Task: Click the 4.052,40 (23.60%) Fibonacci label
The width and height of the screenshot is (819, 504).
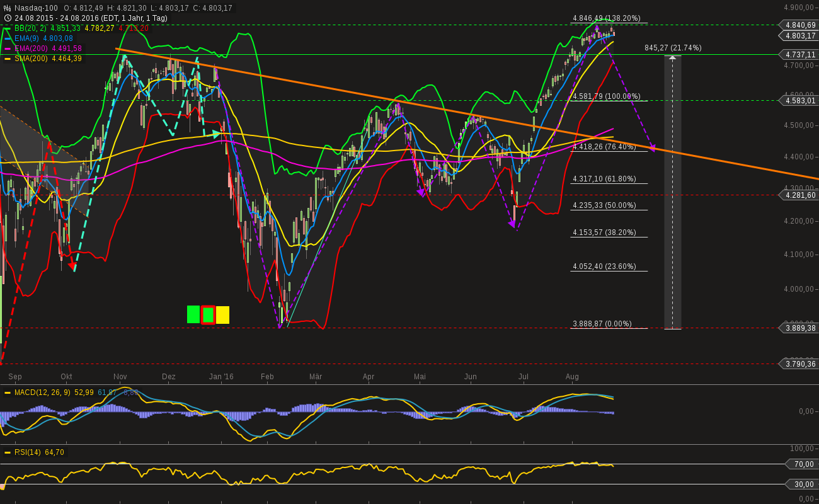Action: click(604, 266)
